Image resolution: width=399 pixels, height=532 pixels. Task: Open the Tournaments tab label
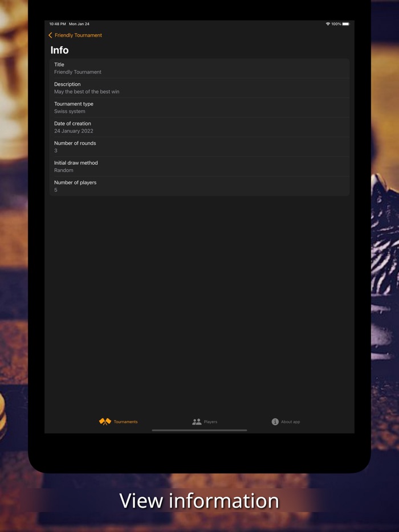pyautogui.click(x=125, y=421)
